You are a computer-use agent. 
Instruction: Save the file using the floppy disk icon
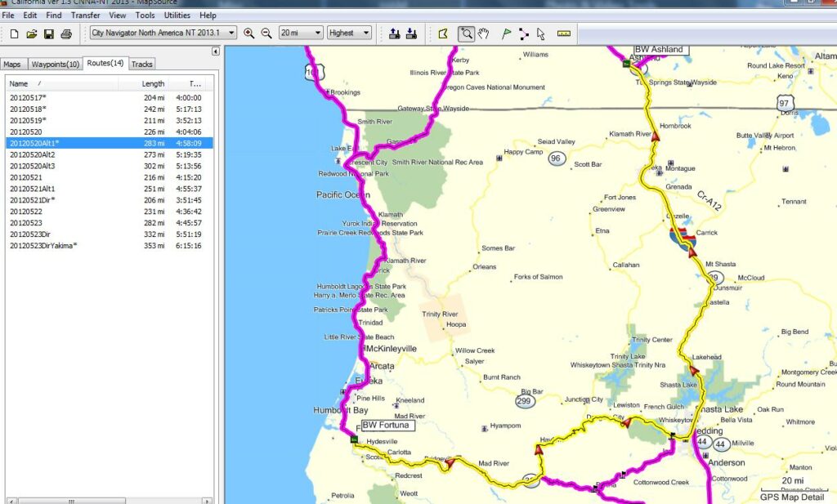click(48, 33)
